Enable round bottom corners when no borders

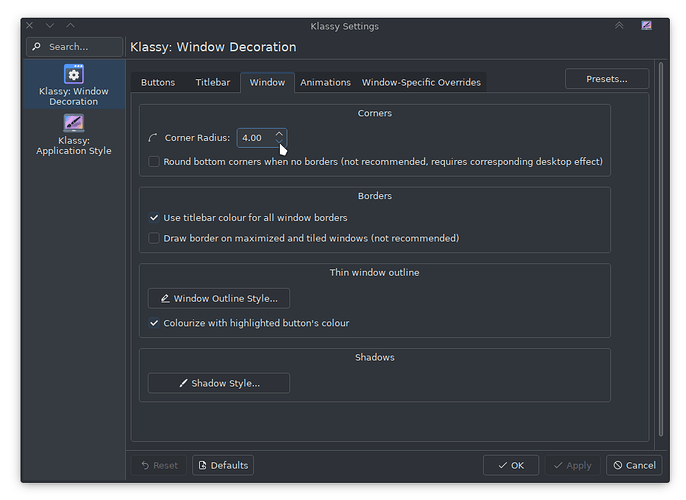(154, 161)
